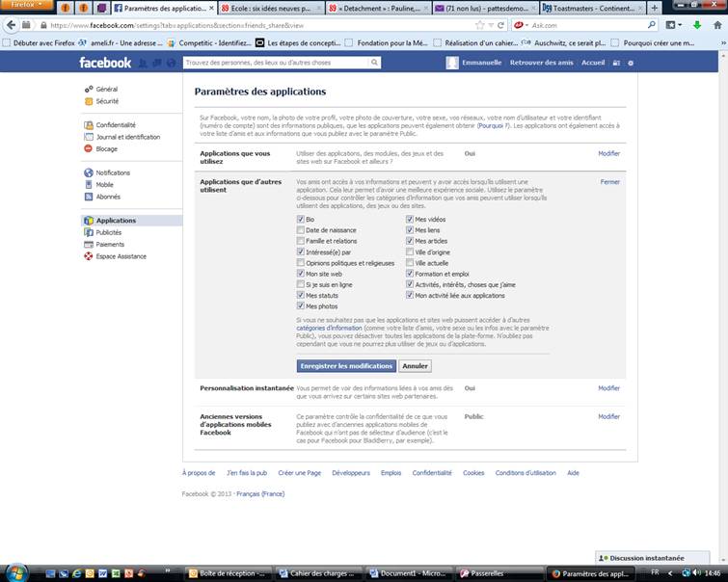Screen dimensions: 728x582
Task: Open the Paiements settings page
Action: tap(110, 245)
